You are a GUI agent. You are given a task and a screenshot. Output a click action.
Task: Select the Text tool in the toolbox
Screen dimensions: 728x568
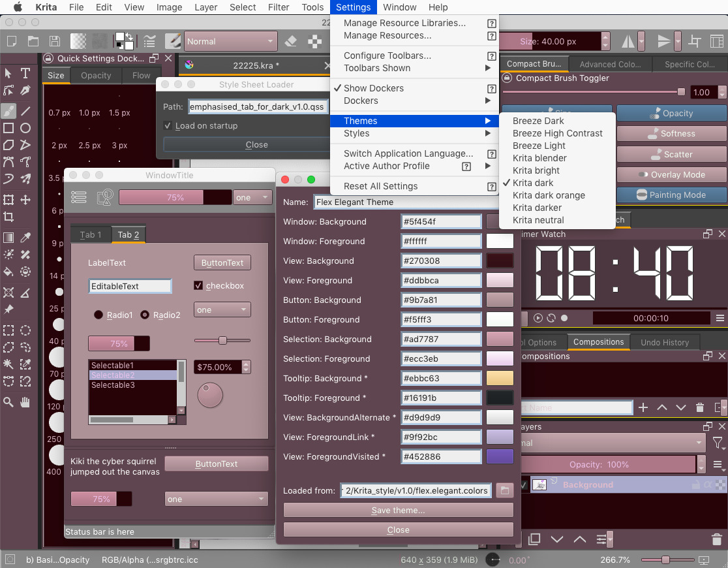[25, 72]
